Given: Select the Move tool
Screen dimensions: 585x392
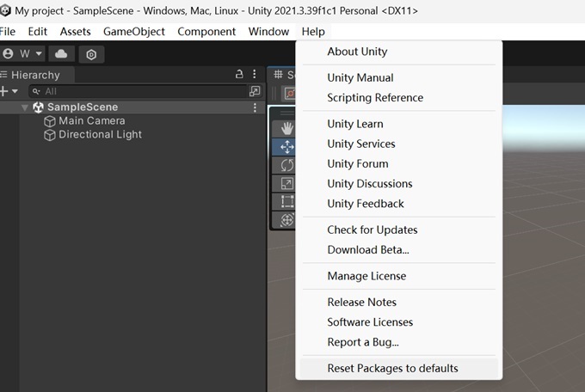Looking at the screenshot, I should coord(285,147).
